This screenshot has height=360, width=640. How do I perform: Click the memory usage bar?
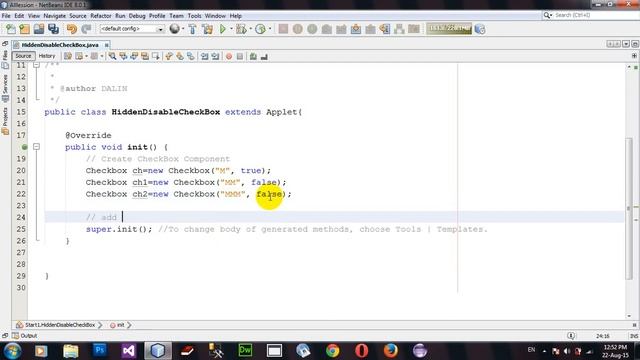(x=449, y=29)
